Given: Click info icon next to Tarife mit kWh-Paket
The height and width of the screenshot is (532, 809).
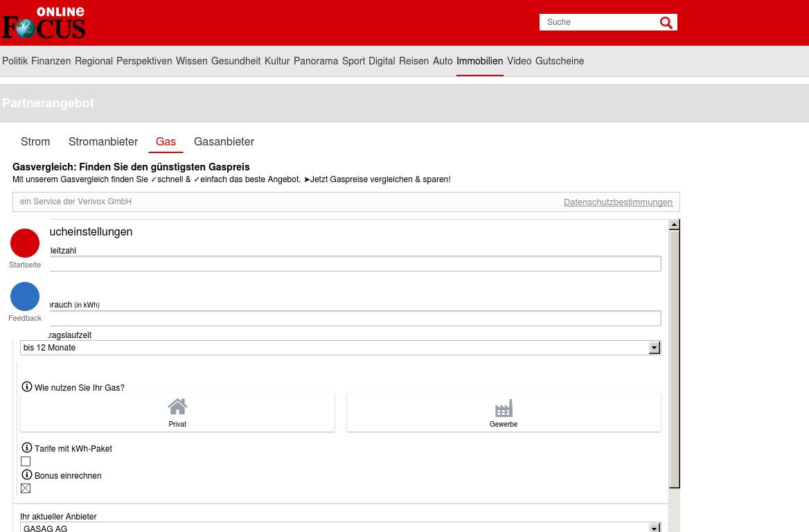Looking at the screenshot, I should click(27, 448).
